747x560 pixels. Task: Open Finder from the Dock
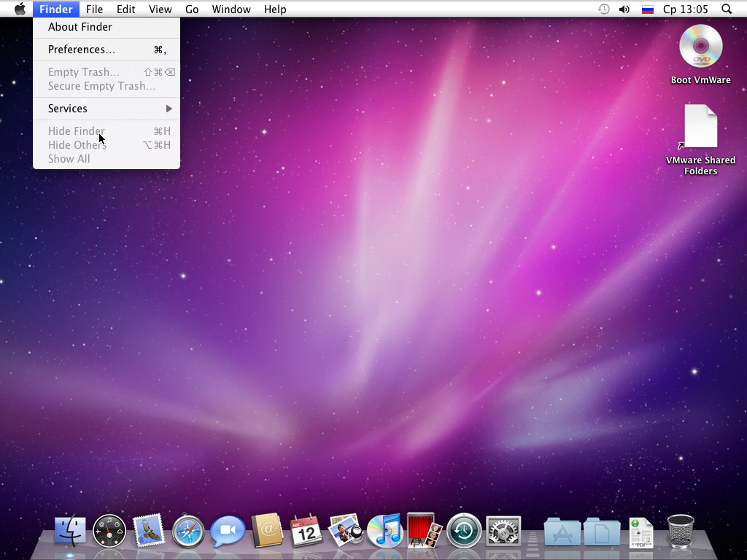[x=70, y=531]
